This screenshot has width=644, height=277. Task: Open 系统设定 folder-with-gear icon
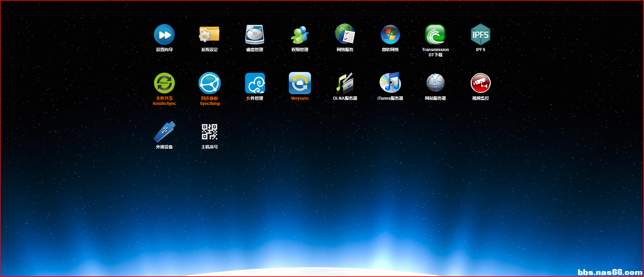point(209,34)
